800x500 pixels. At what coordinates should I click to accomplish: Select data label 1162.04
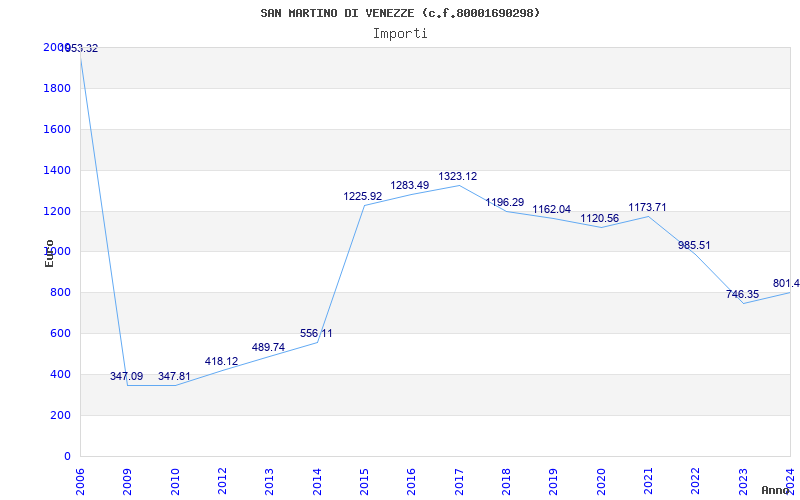[552, 210]
